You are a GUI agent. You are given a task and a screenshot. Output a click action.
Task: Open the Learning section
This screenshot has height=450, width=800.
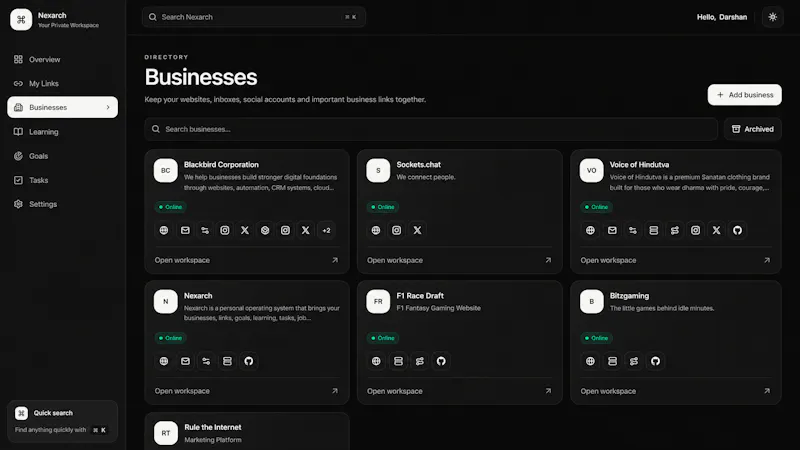62,132
